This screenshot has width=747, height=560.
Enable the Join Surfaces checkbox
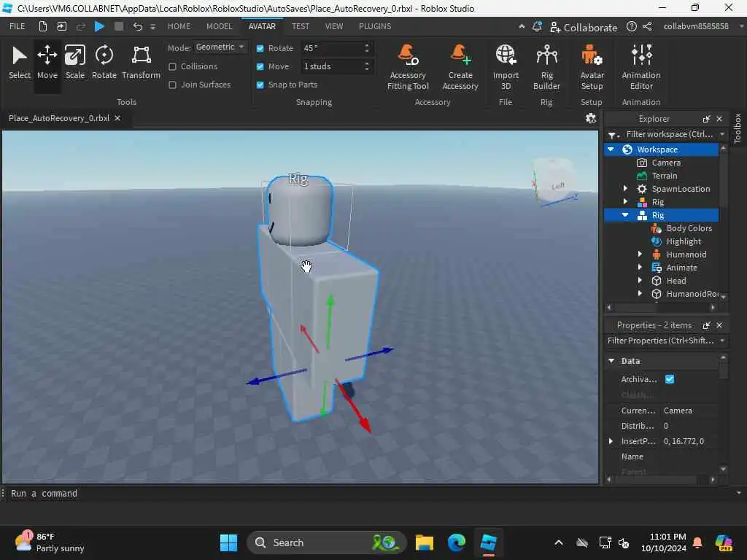pyautogui.click(x=172, y=85)
